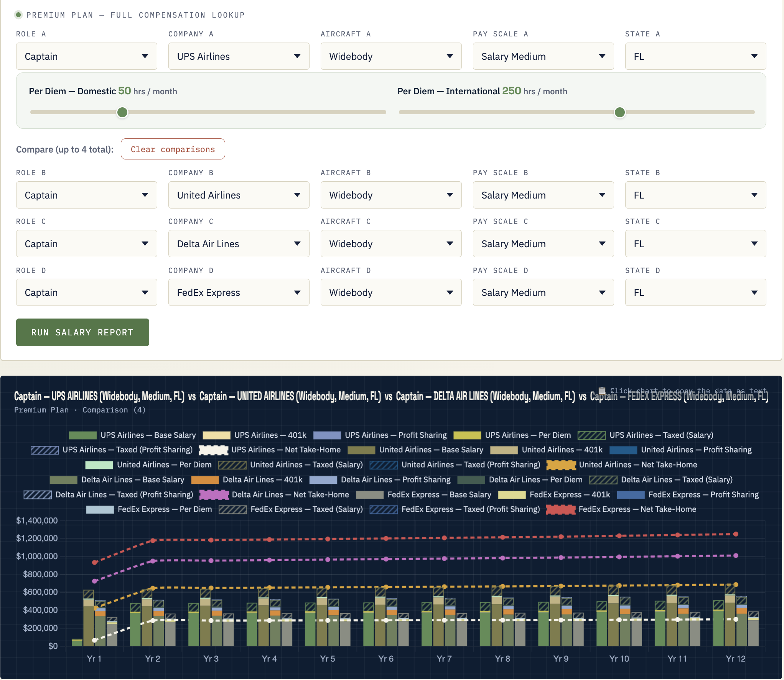
Task: Click the "Premium Plan · Comparison (4)" subtitle
Action: [x=80, y=410]
